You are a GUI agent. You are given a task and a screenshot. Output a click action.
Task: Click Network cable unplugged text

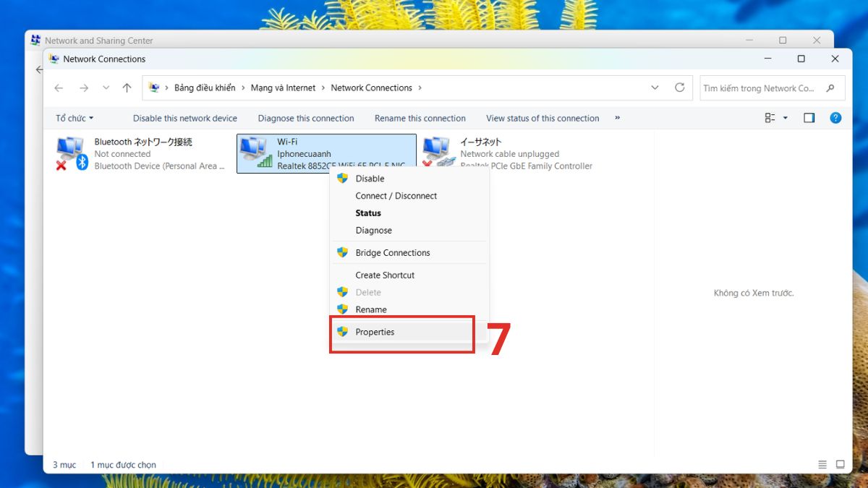(509, 154)
